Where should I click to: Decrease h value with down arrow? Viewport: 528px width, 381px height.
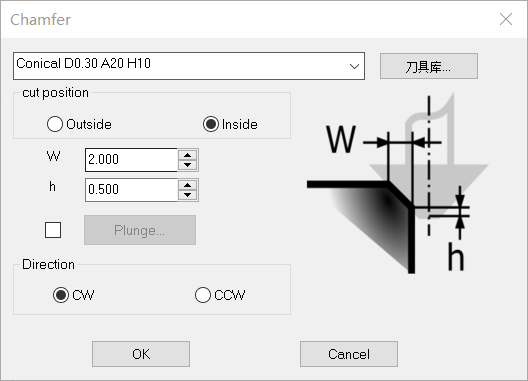coord(188,195)
